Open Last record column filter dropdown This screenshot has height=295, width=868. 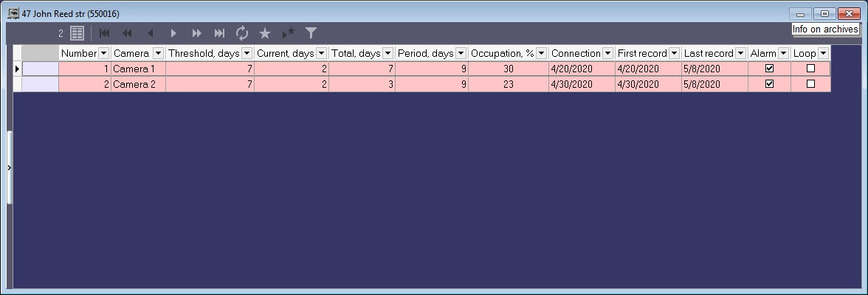[x=740, y=53]
